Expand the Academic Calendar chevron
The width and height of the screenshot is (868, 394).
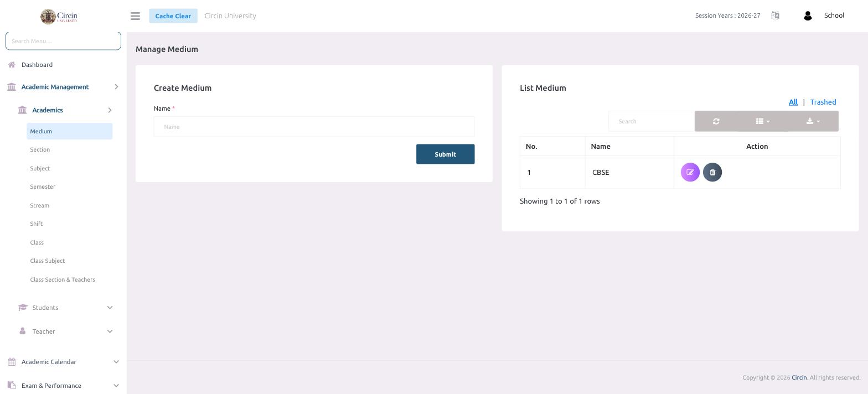tap(116, 362)
